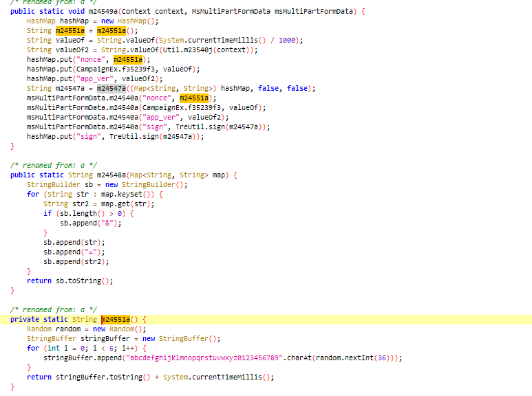Click the sb.length() call
The image size is (532, 396).
click(x=83, y=214)
